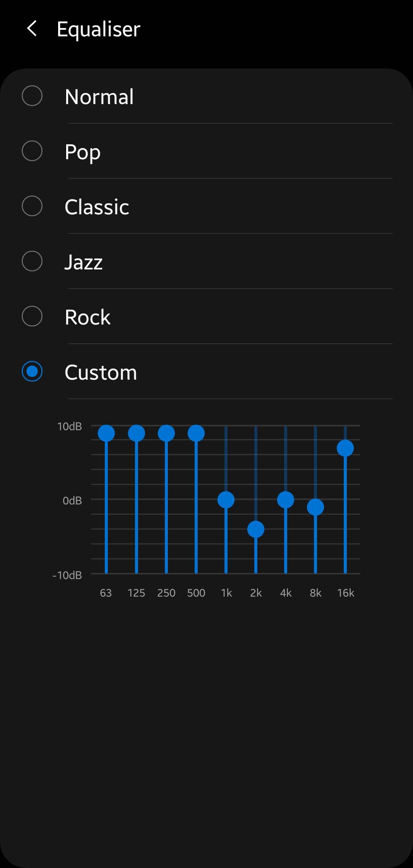The height and width of the screenshot is (868, 413).
Task: Click the 125 Hz band slider knob
Action: click(137, 433)
